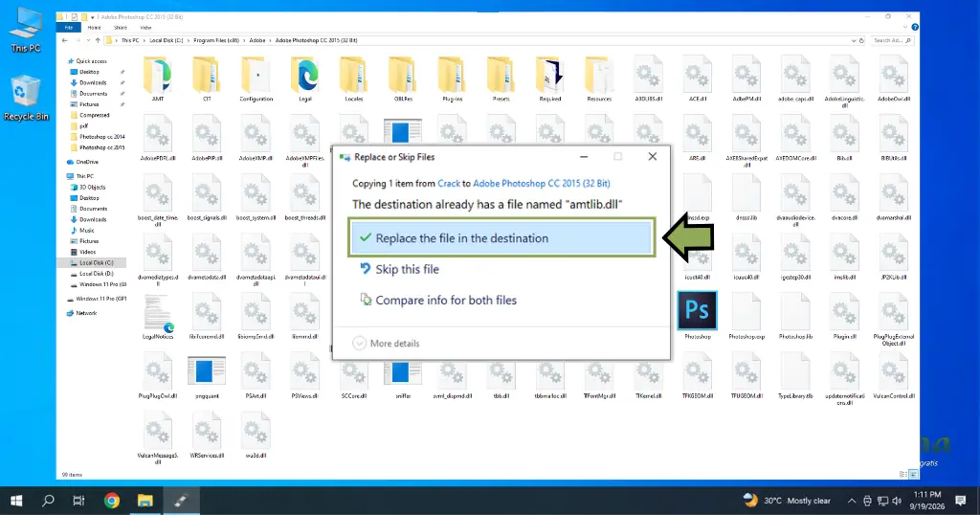The image size is (980, 515).
Task: Select the ACE.dll file
Action: (698, 78)
